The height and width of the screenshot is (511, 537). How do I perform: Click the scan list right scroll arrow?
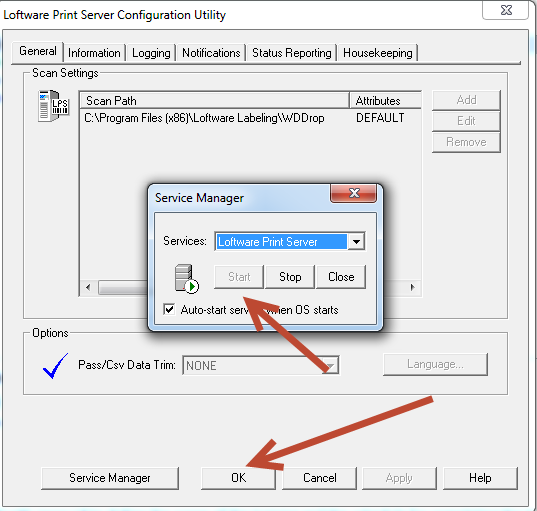click(413, 287)
